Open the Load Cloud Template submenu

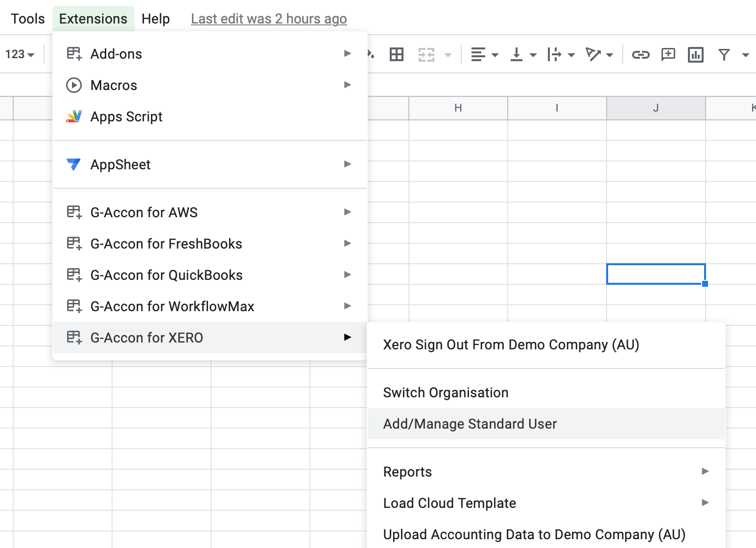click(546, 503)
